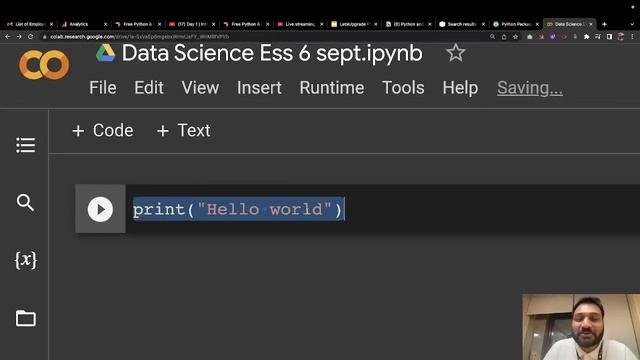Viewport: 640px width, 360px height.
Task: Open the browser side panel icon
Action: pos(609,37)
